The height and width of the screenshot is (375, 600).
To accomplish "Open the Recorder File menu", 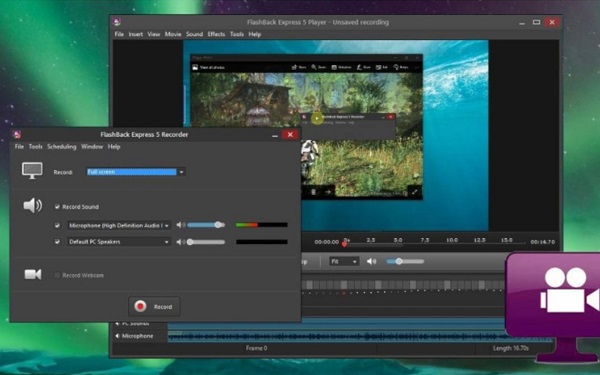I will coord(19,147).
